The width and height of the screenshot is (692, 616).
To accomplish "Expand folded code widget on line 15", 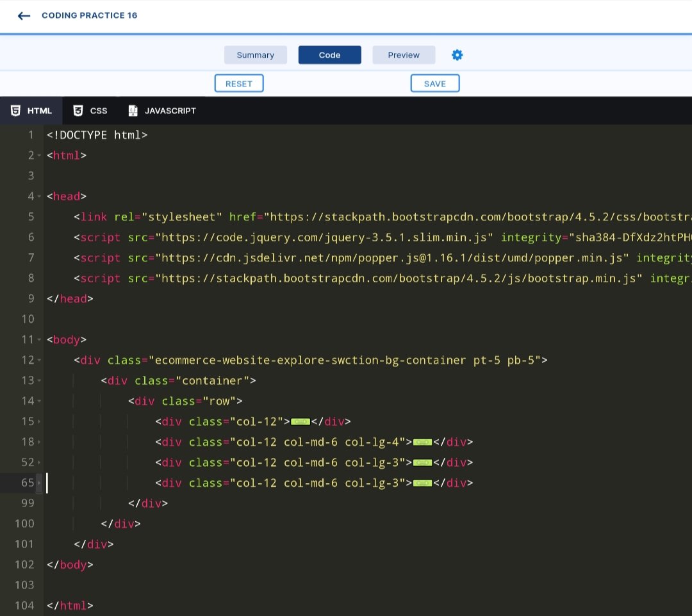I will (301, 422).
